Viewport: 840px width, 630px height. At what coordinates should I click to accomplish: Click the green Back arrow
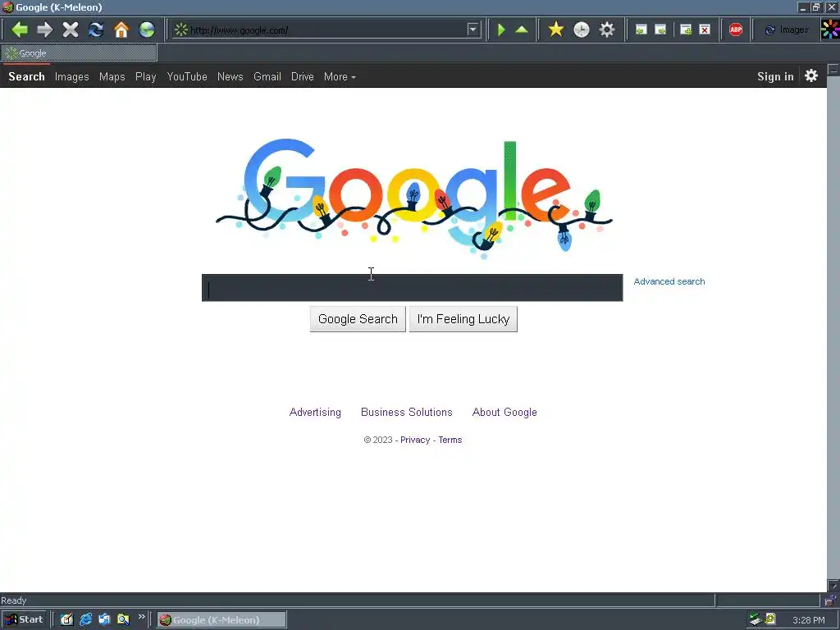(20, 30)
